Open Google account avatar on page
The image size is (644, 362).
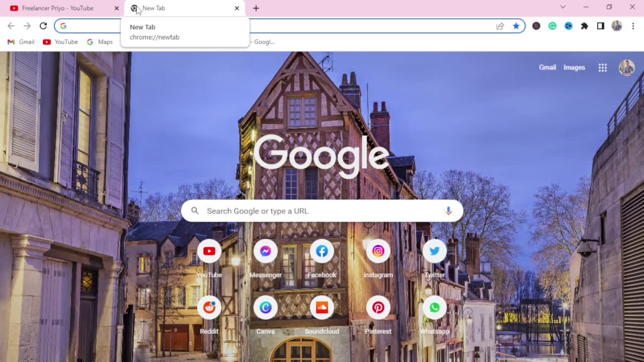(627, 67)
